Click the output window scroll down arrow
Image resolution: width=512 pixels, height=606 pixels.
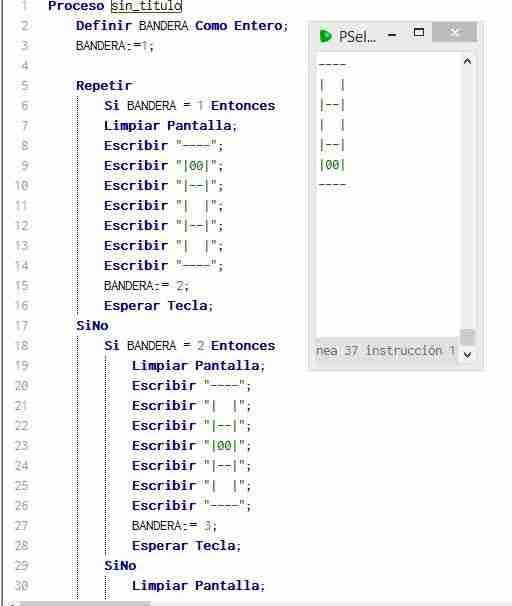[x=467, y=354]
